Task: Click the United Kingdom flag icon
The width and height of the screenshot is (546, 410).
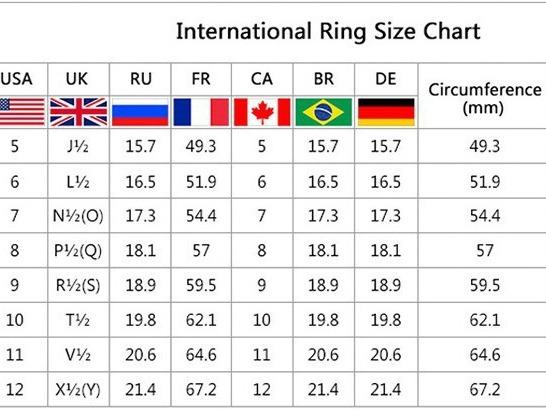Action: click(x=78, y=112)
